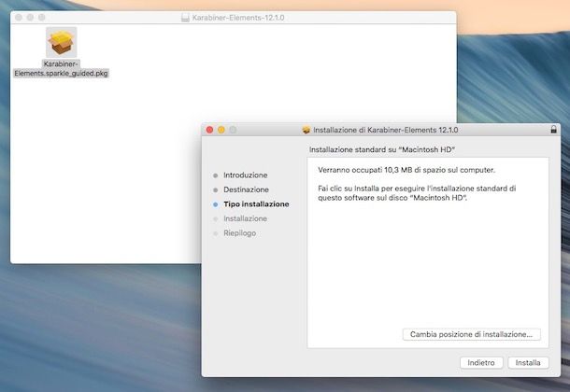This screenshot has height=392, width=570.
Task: Open Cambia posizione di installazione
Action: (471, 334)
